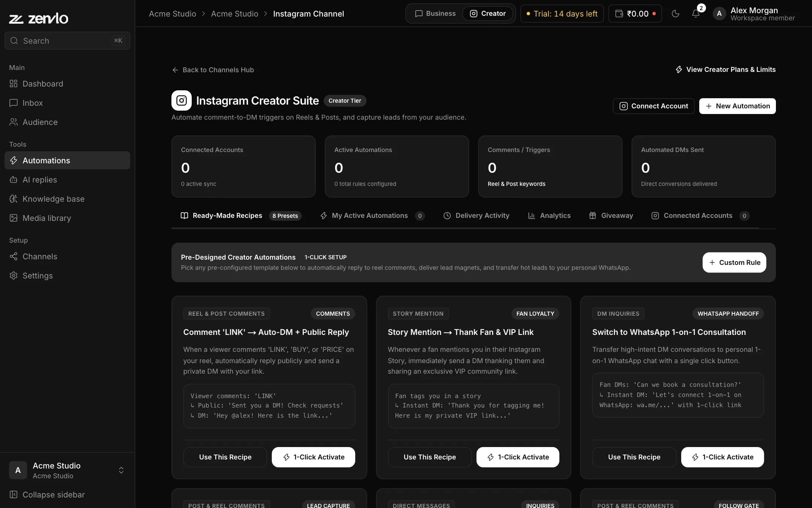Click Connected Accounts stat card
The height and width of the screenshot is (508, 812).
[x=244, y=166]
